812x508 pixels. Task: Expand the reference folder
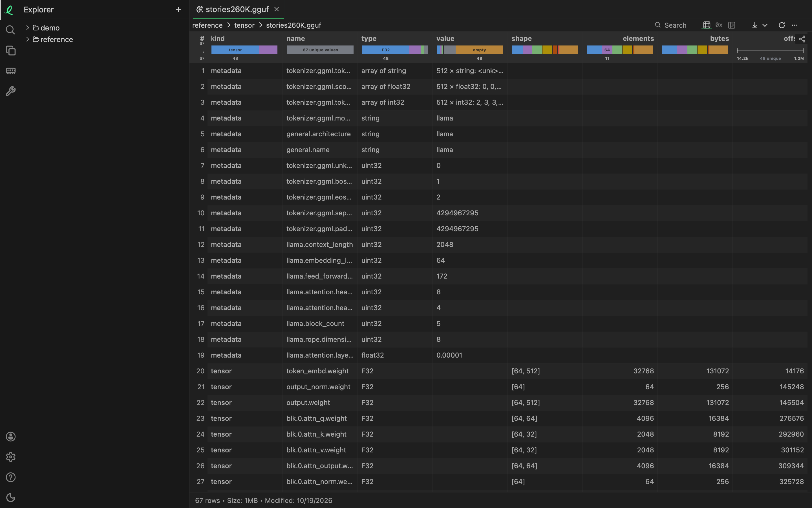28,39
